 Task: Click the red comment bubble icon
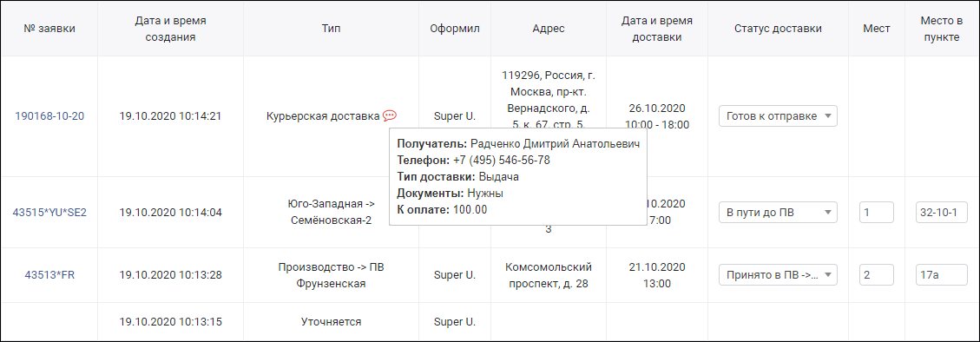click(x=390, y=115)
